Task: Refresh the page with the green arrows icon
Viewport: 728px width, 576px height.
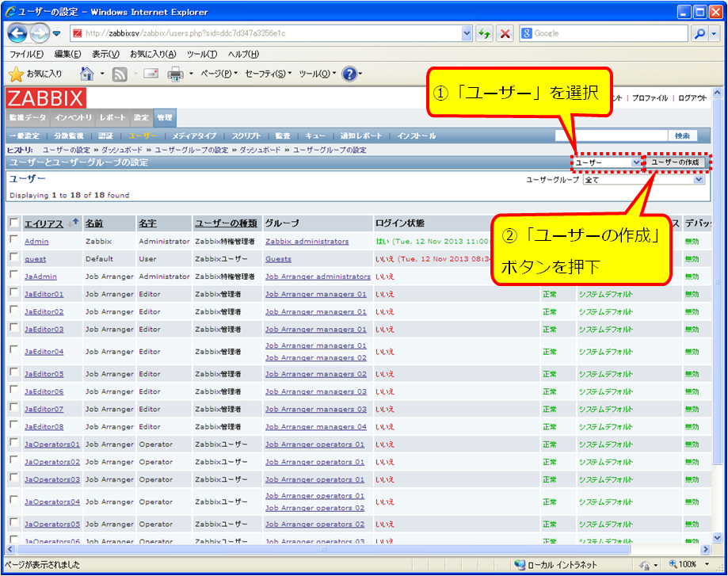Action: point(485,33)
